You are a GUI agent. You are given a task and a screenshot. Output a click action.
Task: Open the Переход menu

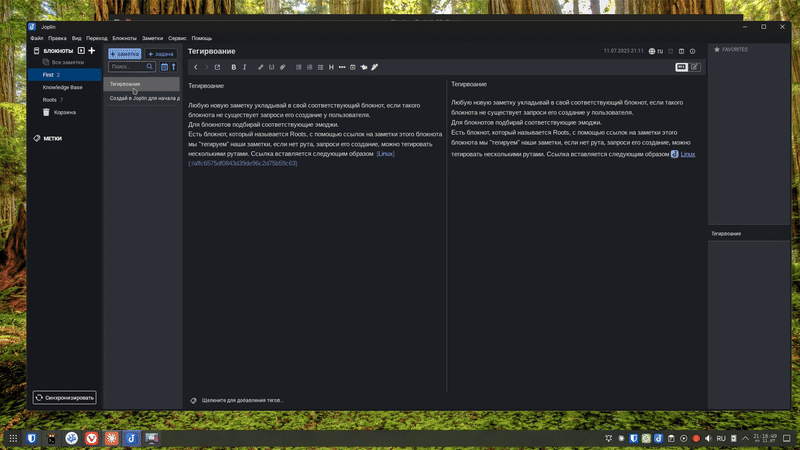[96, 38]
